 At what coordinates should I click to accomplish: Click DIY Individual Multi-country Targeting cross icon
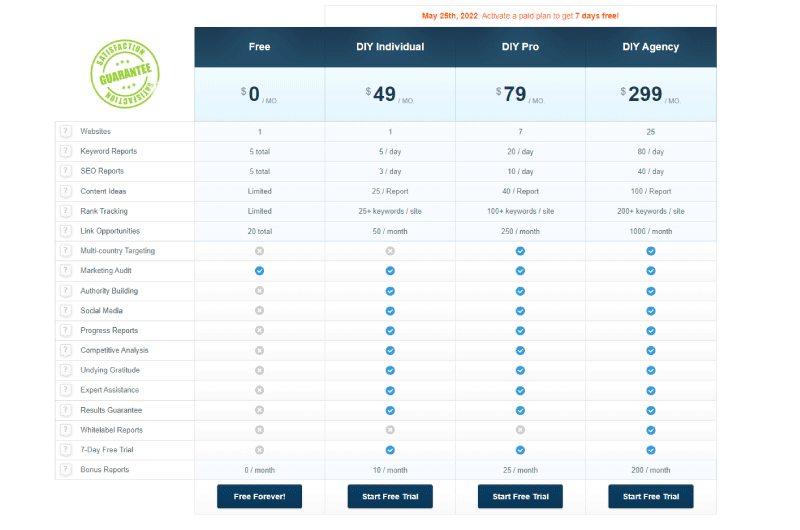click(x=390, y=251)
